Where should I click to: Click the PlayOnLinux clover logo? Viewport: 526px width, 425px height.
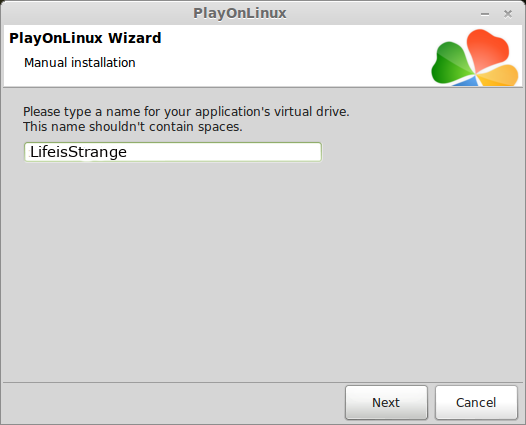pos(475,57)
